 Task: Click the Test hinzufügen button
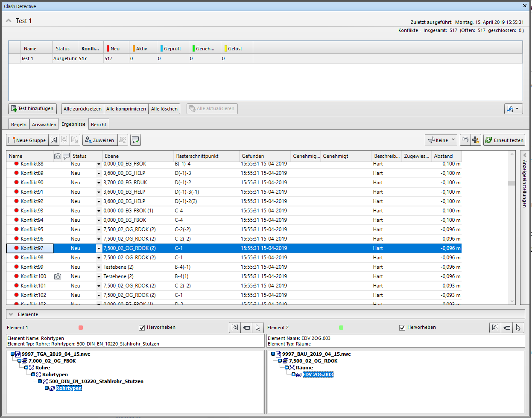(x=32, y=109)
